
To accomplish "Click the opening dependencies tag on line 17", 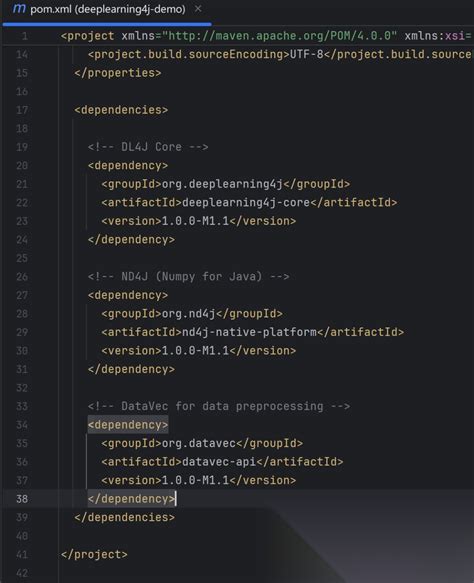I will (121, 110).
